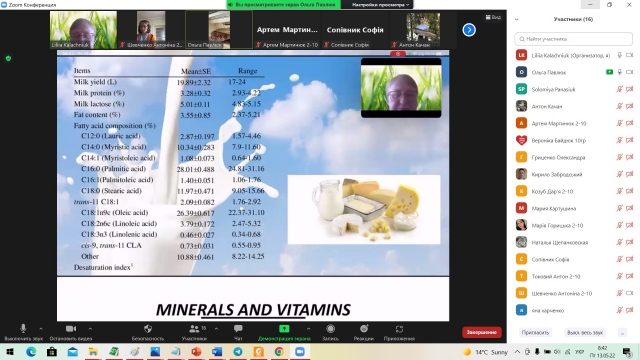This screenshot has height=360, width=640.
Task: Expand the participants options arrow
Action: pos(216,329)
